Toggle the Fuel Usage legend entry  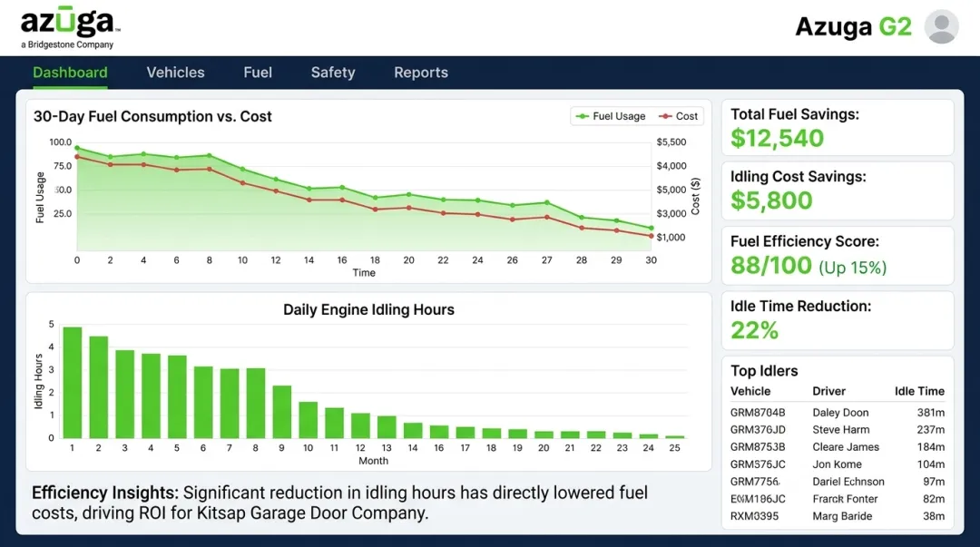pos(611,116)
